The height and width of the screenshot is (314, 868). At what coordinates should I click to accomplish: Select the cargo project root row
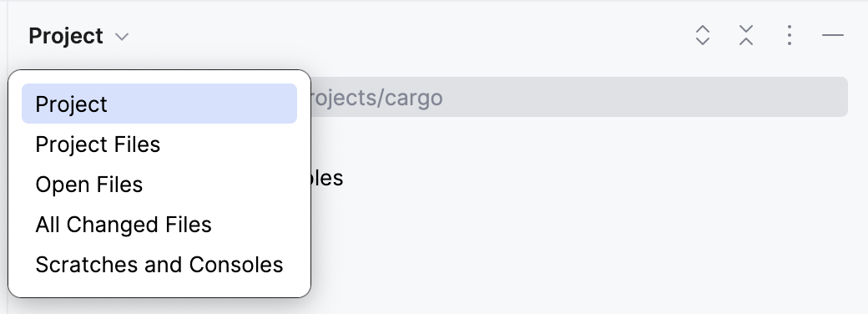[x=579, y=97]
